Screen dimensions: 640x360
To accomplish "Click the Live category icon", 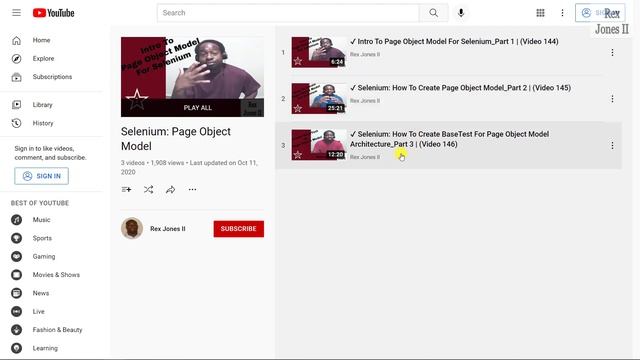I will [x=16, y=311].
